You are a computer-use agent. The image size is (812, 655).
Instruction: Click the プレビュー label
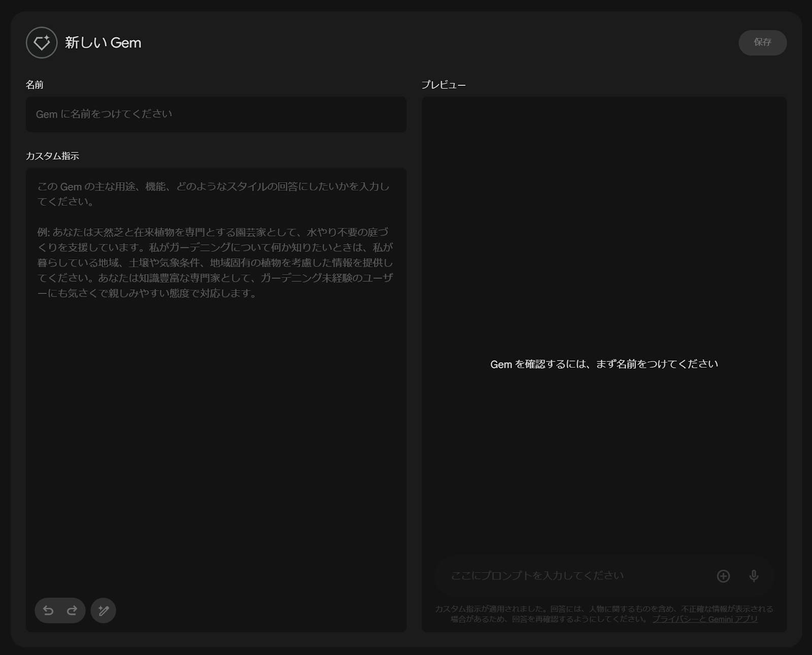click(x=444, y=85)
